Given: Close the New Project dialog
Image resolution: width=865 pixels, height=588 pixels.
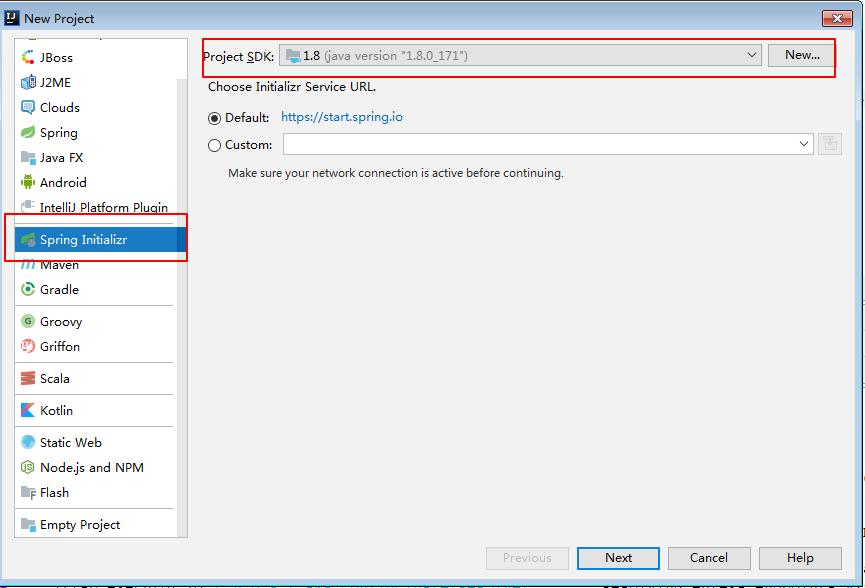Looking at the screenshot, I should tap(837, 18).
